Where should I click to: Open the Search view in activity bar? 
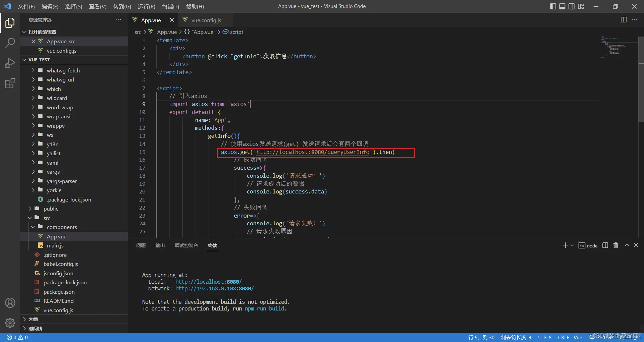coord(10,43)
